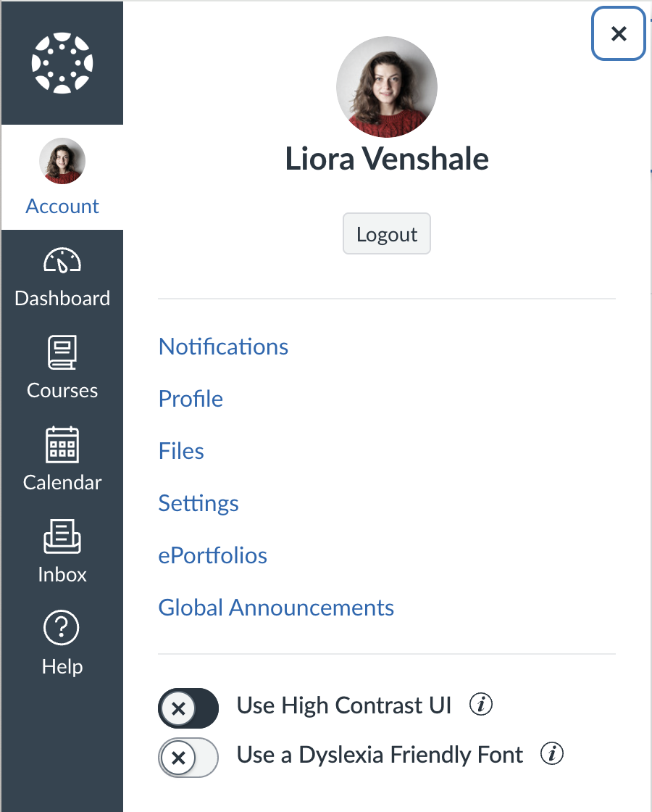652x812 pixels.
Task: Close the account tray panel
Action: (618, 33)
